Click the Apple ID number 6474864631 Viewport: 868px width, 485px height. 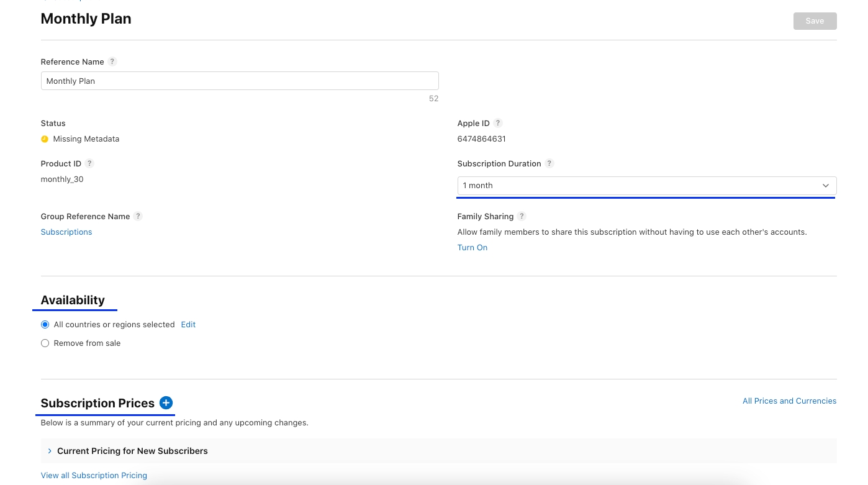click(481, 139)
